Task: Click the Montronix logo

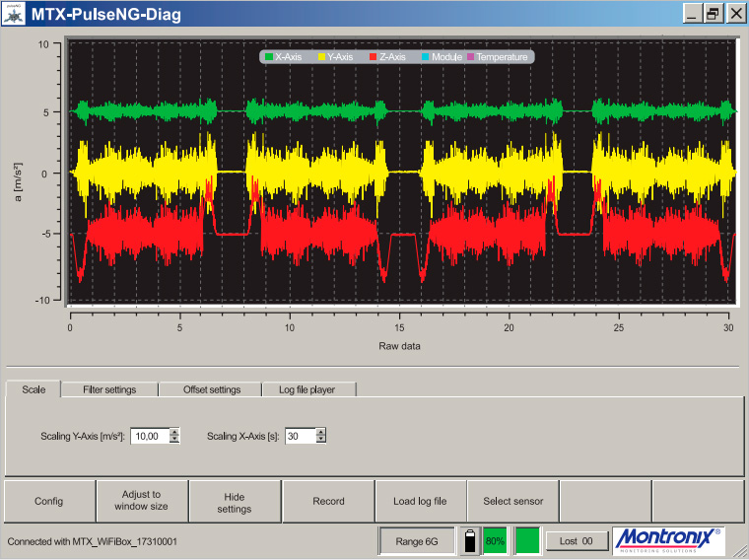Action: [667, 540]
